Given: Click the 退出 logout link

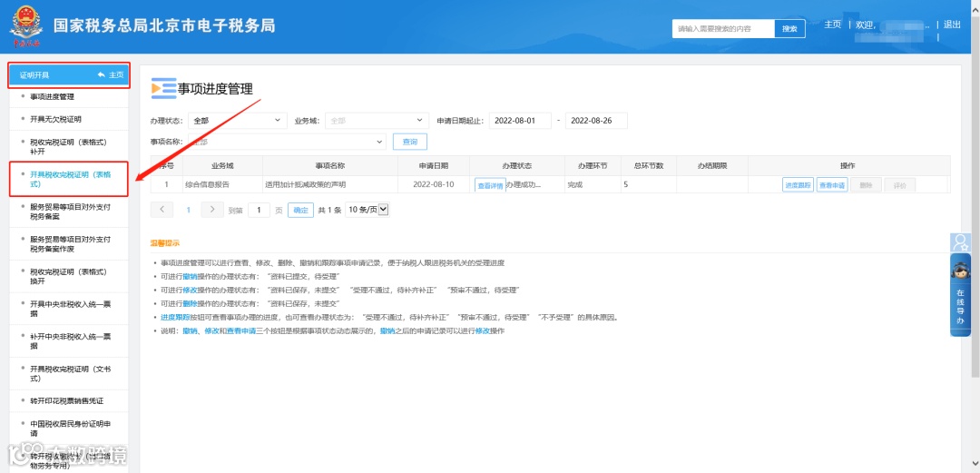Looking at the screenshot, I should 952,25.
